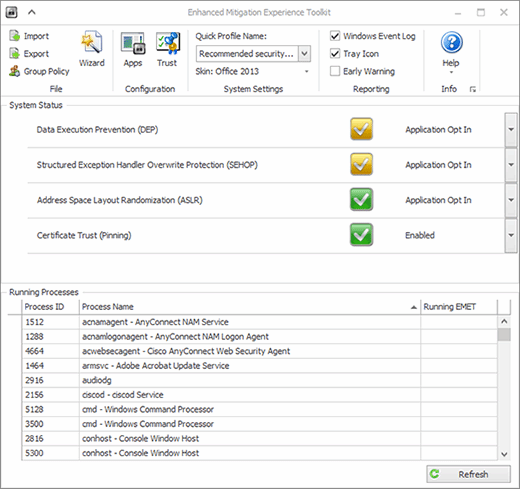Screen dimensions: 520x489
Task: Toggle the Tray Icon checkbox
Action: [335, 53]
